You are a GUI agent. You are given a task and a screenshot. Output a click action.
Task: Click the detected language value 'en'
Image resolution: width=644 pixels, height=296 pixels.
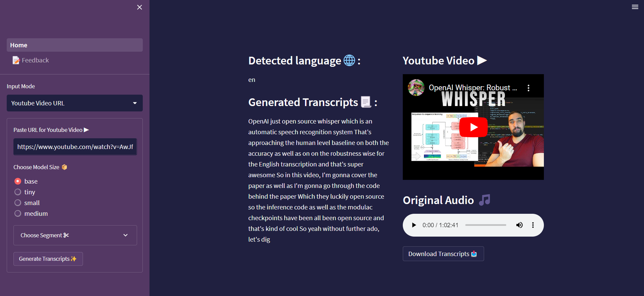pos(252,80)
